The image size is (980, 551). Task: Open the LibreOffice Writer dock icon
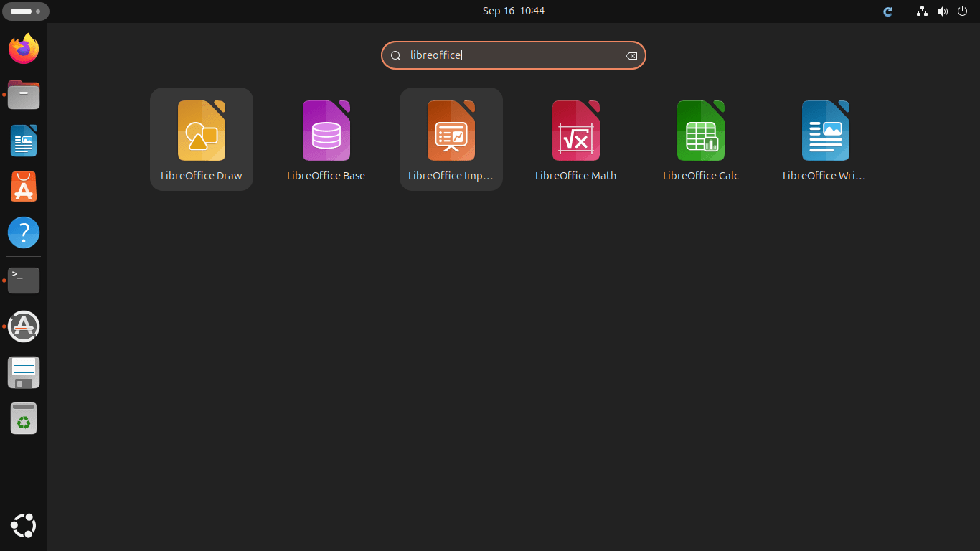point(24,141)
